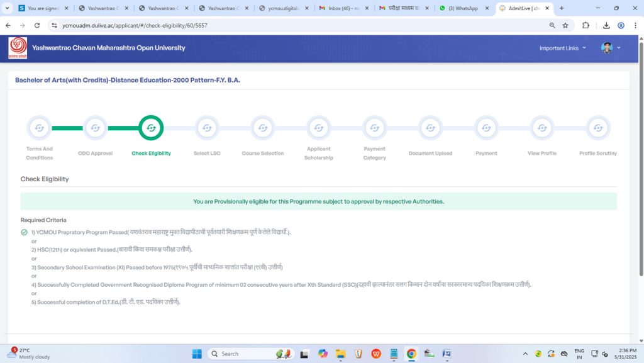Click the Profile Scrutiny step icon
Screen dimensions: 644x363
coord(598,128)
